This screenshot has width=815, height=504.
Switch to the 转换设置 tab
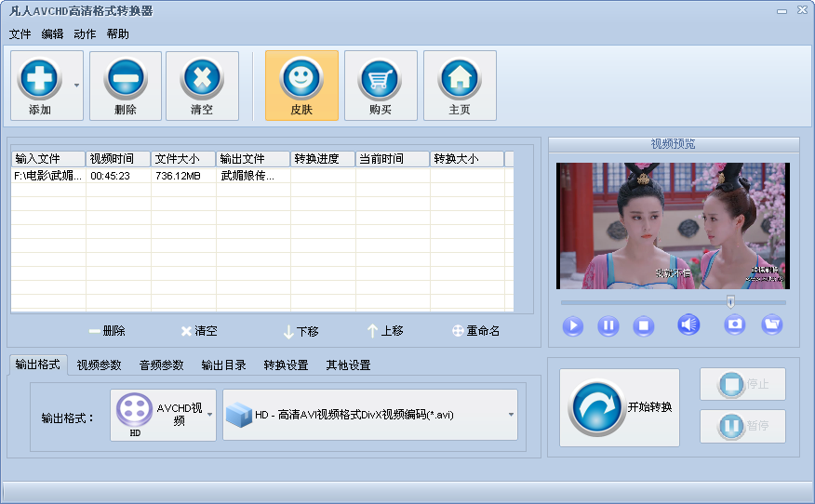[286, 365]
